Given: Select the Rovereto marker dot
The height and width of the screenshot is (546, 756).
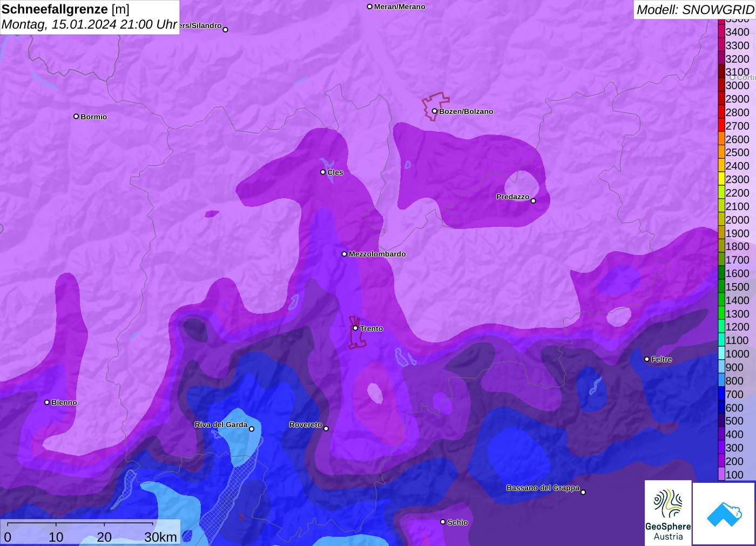Looking at the screenshot, I should (x=326, y=429).
